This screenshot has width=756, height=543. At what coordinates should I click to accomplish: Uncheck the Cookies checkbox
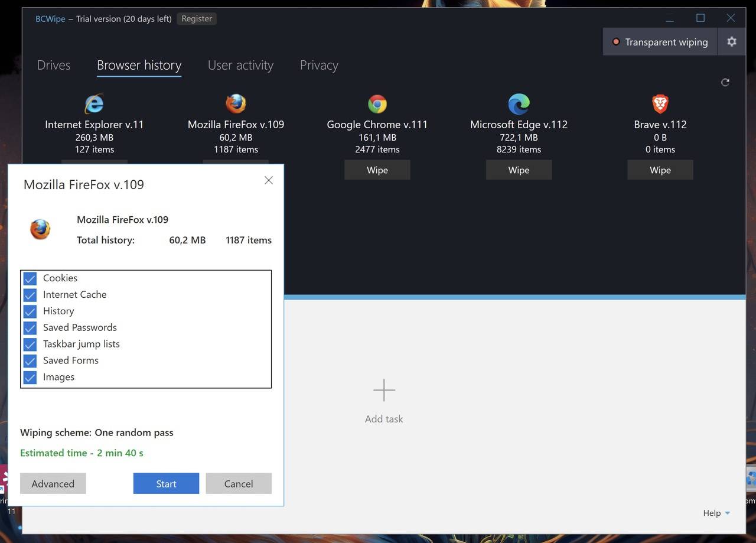click(x=30, y=278)
